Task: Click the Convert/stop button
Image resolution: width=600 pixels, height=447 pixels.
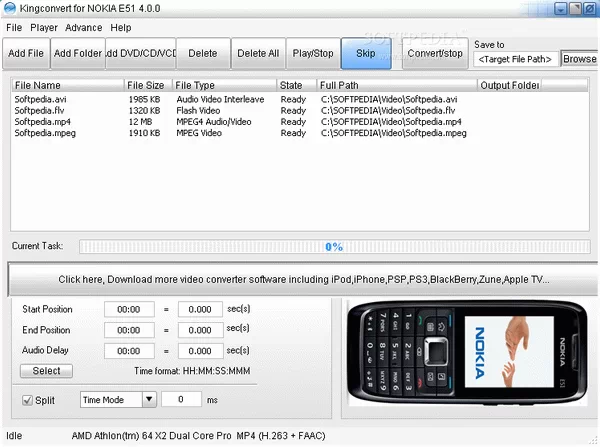Action: coord(435,53)
